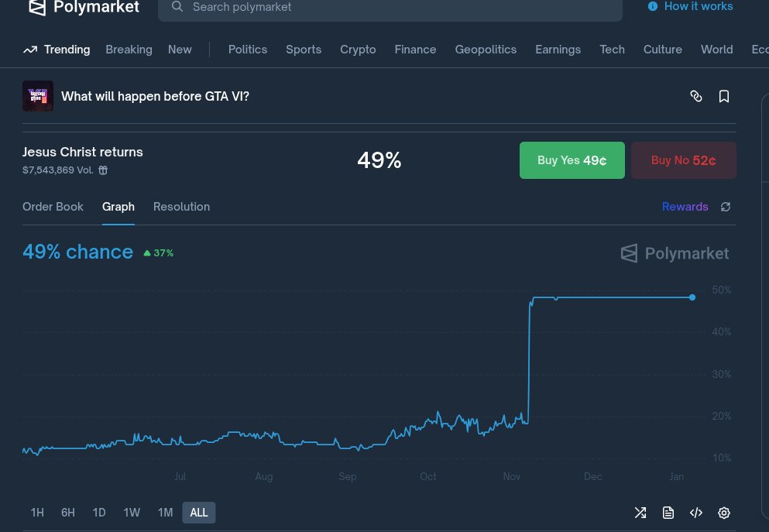Select the Breaking category

coord(129,50)
